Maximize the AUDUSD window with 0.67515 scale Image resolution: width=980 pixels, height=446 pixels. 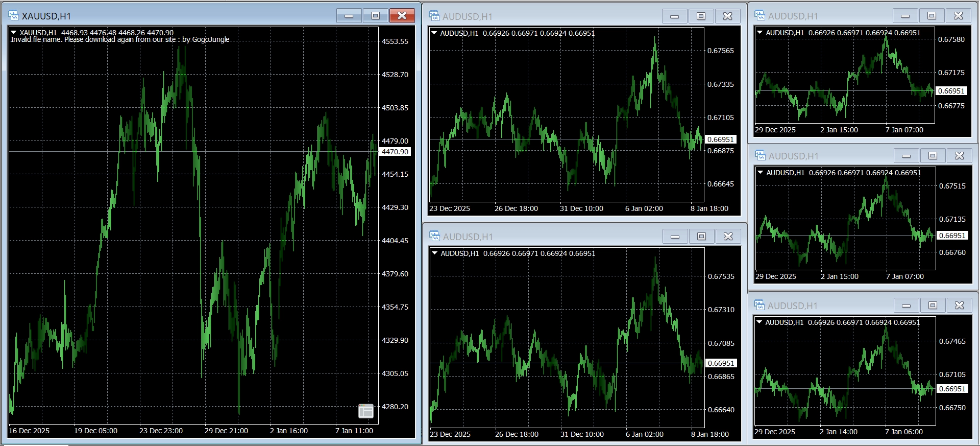(x=933, y=155)
